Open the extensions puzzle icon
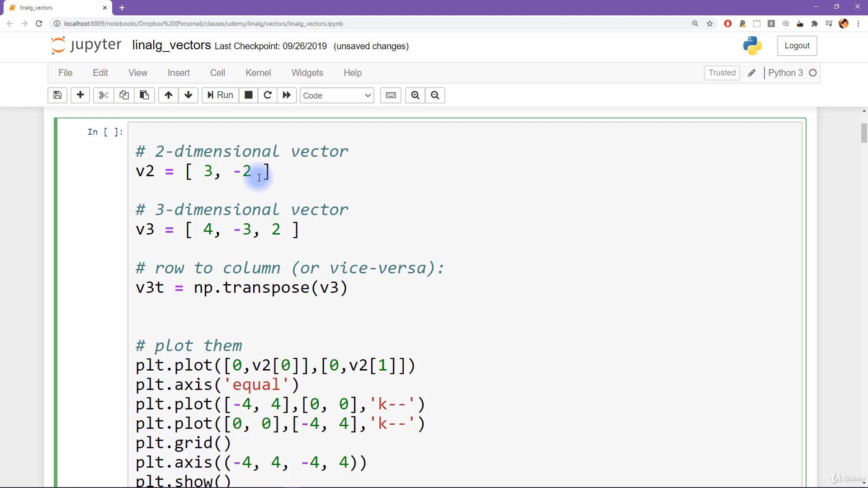The height and width of the screenshot is (488, 868). (815, 23)
